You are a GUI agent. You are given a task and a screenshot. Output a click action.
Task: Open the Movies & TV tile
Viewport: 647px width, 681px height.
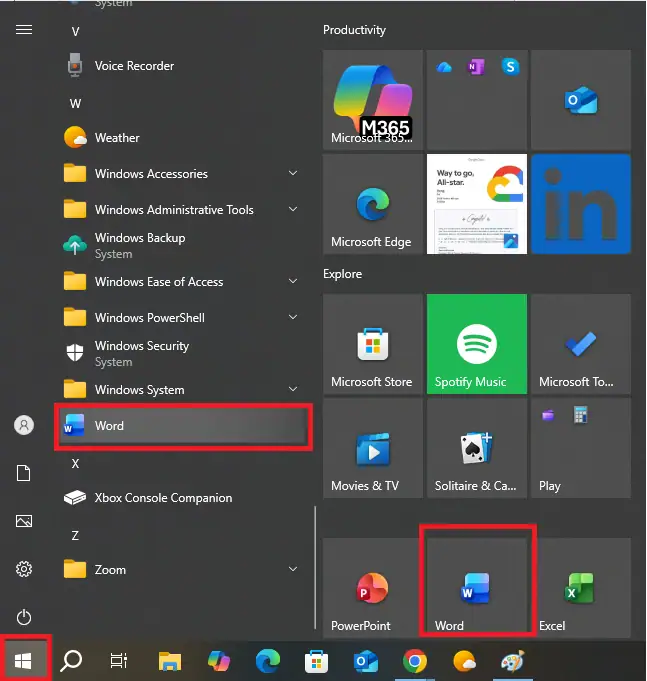point(372,449)
